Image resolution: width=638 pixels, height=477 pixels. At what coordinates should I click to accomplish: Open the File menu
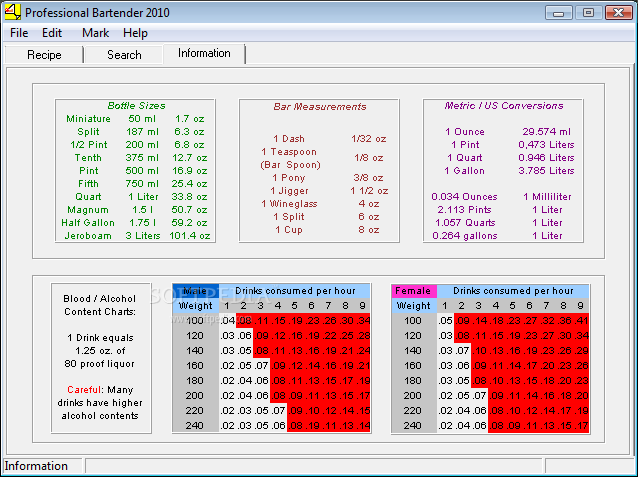tap(19, 33)
